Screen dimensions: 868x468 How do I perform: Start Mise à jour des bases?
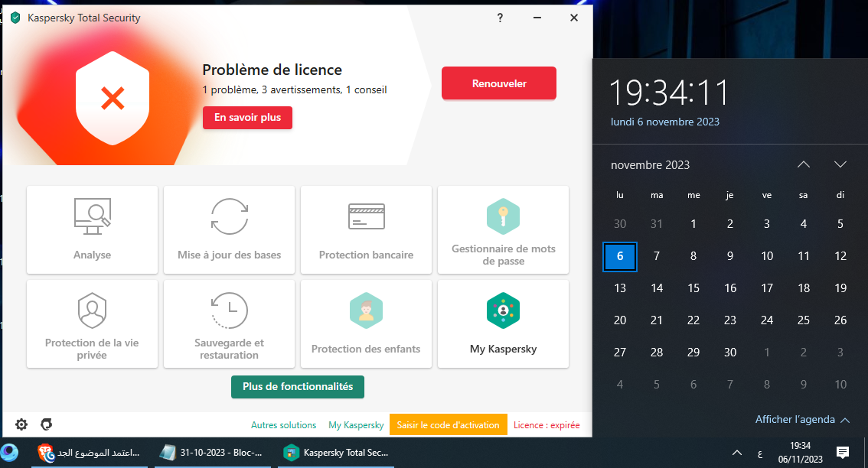click(x=229, y=229)
